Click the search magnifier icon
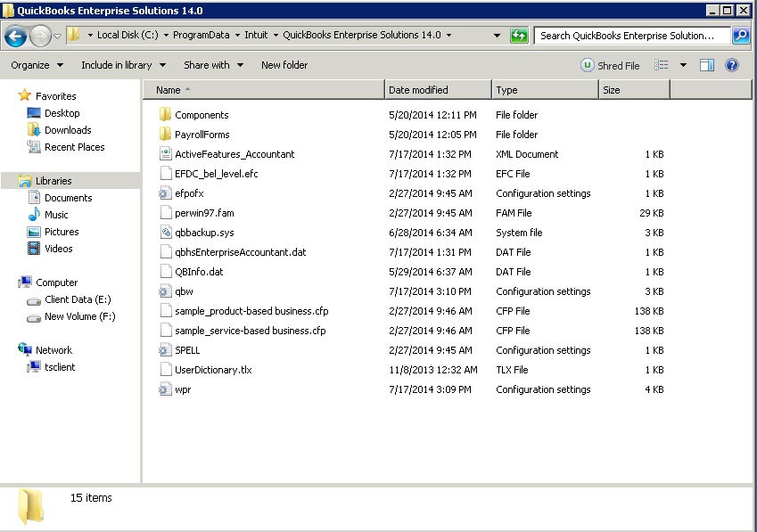Image resolution: width=757 pixels, height=532 pixels. click(x=740, y=36)
